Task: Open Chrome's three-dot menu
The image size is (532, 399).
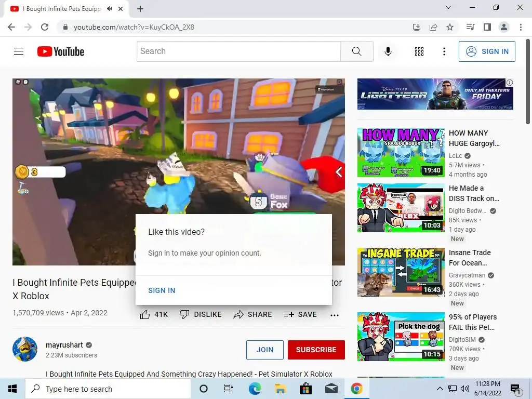Action: (521, 27)
